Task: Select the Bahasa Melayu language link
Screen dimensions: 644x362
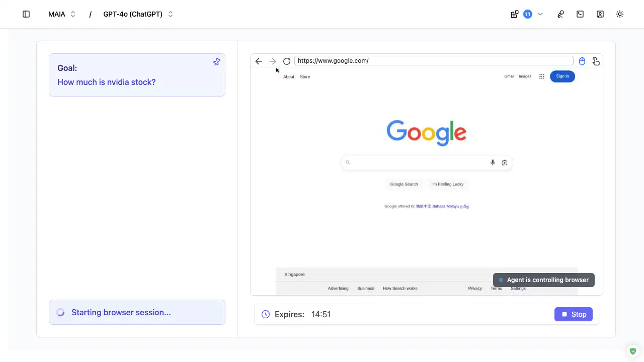Action: 445,206
